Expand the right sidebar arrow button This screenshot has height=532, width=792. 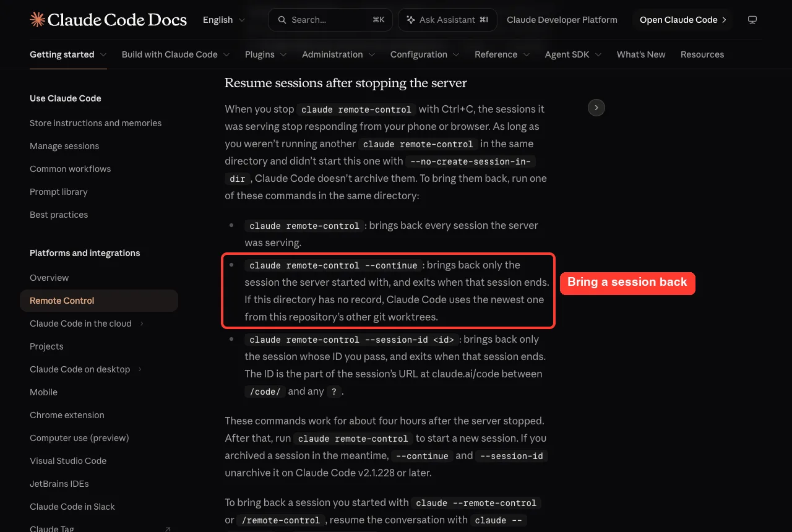click(596, 108)
